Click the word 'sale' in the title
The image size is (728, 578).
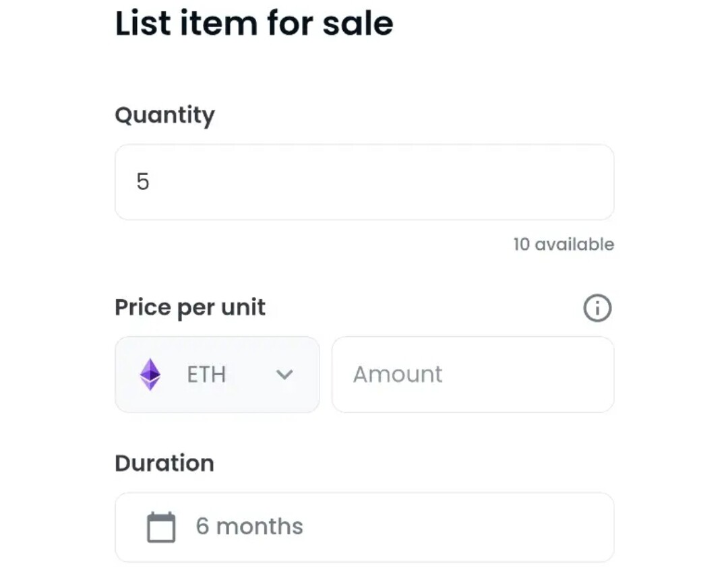pyautogui.click(x=358, y=23)
